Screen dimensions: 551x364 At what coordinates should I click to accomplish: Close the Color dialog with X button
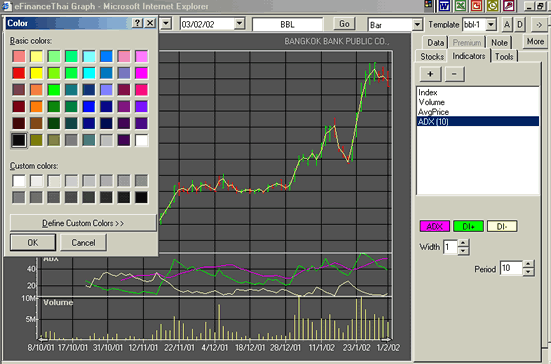[x=150, y=23]
